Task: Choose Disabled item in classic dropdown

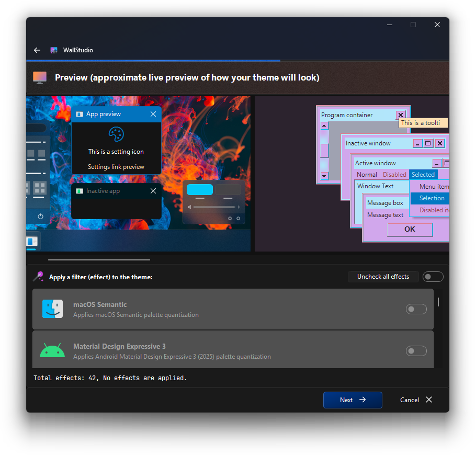Action: click(x=434, y=210)
